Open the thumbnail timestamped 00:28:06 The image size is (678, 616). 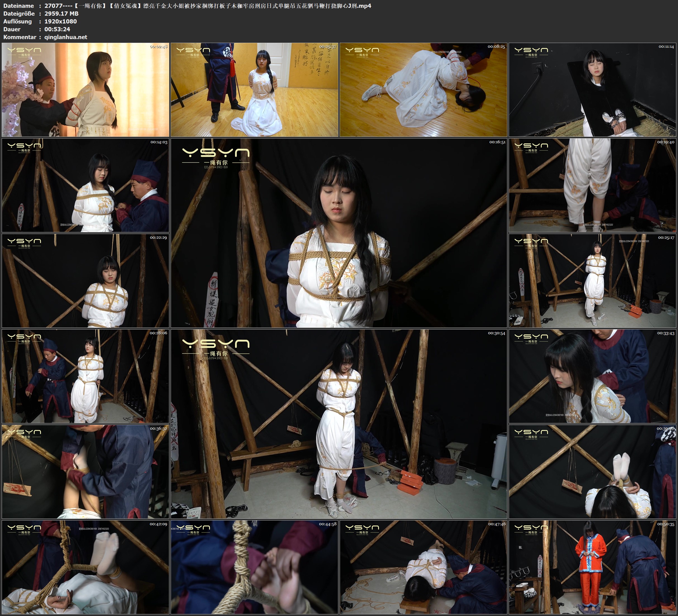85,376
